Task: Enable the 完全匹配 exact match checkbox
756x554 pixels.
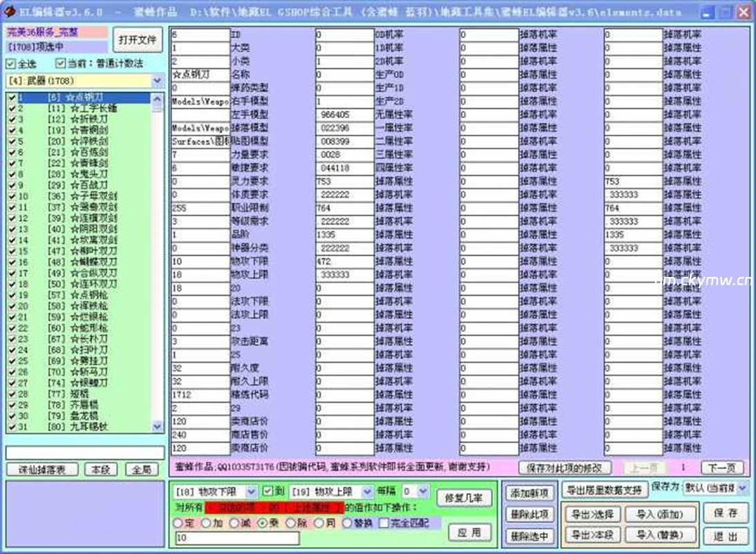Action: click(x=384, y=523)
